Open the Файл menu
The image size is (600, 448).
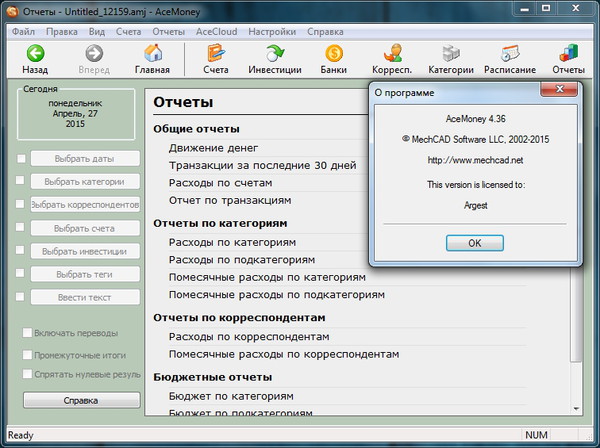point(25,31)
